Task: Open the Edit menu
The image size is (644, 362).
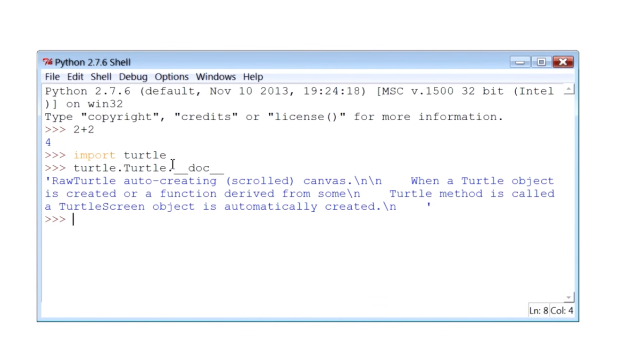Action: pyautogui.click(x=75, y=77)
